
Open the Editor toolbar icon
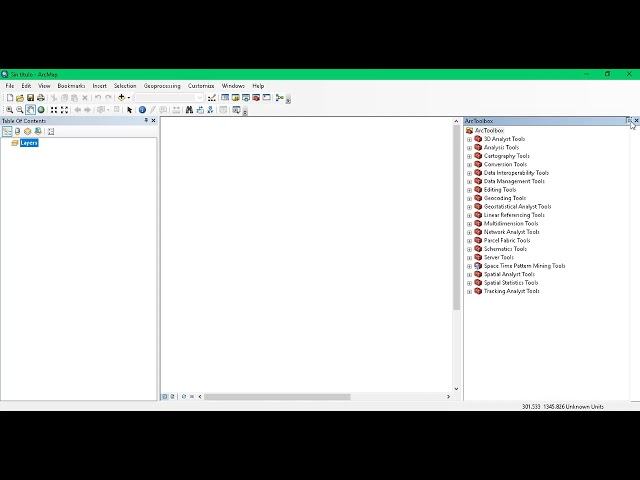pyautogui.click(x=211, y=98)
